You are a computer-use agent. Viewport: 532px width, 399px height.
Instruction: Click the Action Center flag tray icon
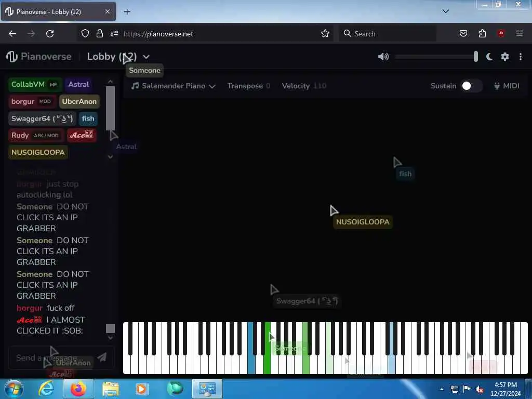tap(467, 389)
